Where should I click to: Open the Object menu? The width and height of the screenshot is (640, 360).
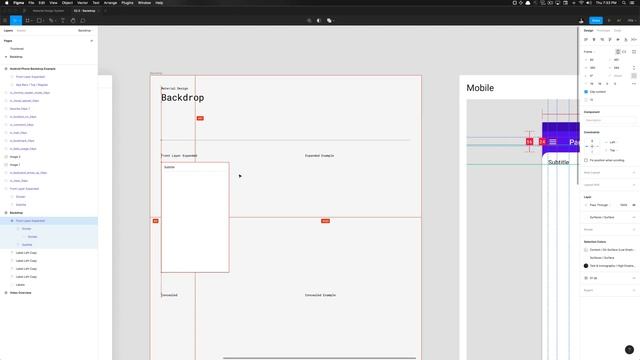pyautogui.click(x=67, y=3)
